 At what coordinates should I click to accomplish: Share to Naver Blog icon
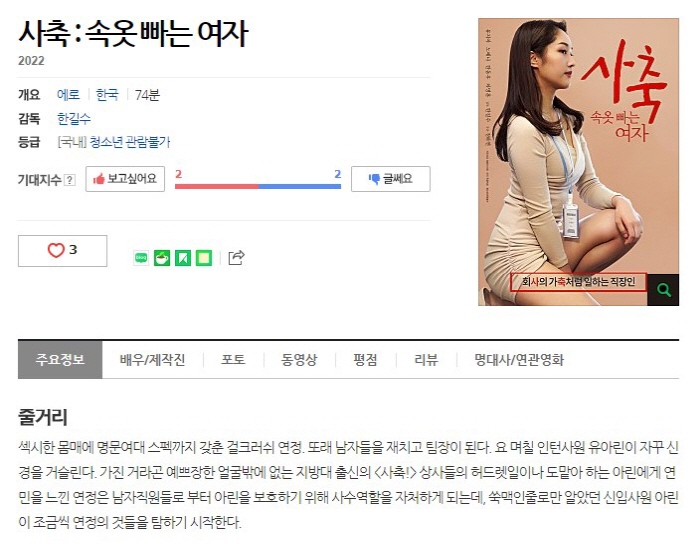point(141,258)
